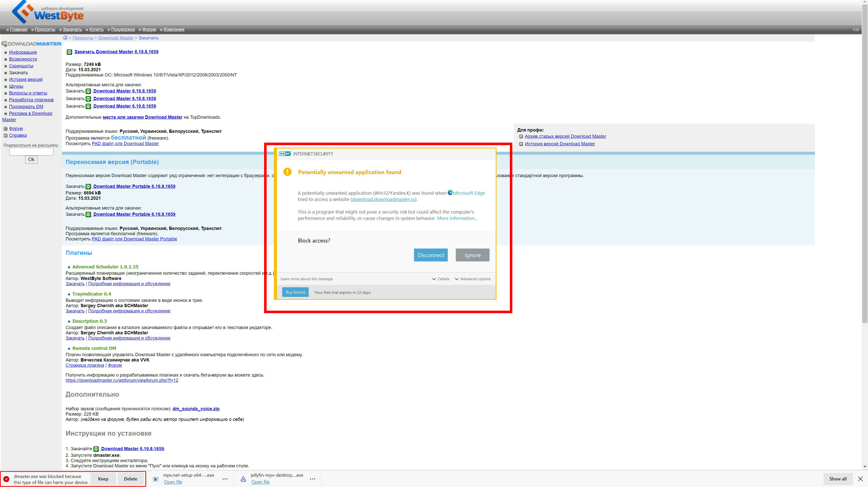Click Ok button under newsletter field
868x487 pixels.
[x=31, y=160]
